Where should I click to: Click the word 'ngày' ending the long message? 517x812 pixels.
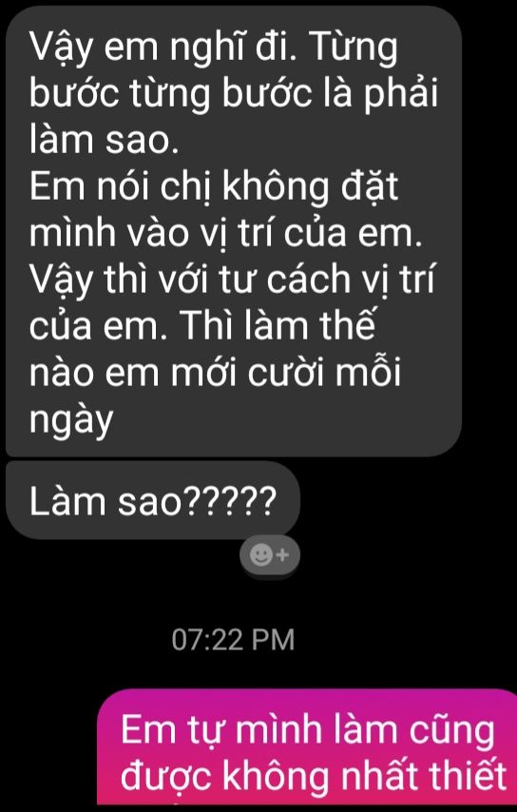coord(71,417)
